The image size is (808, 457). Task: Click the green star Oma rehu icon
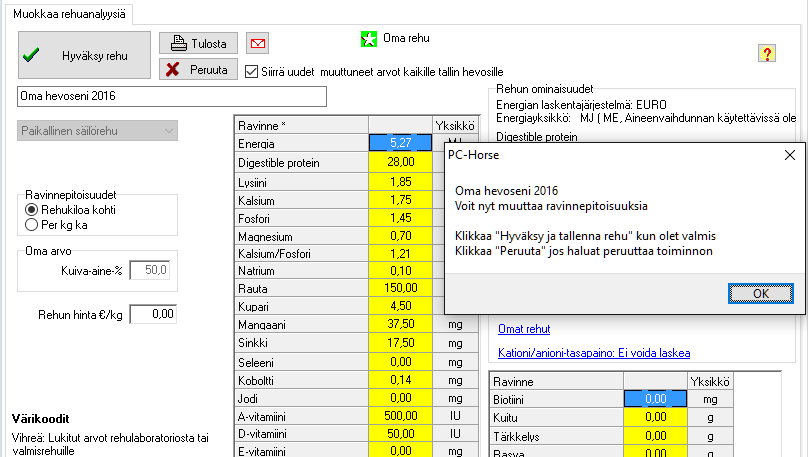point(368,39)
